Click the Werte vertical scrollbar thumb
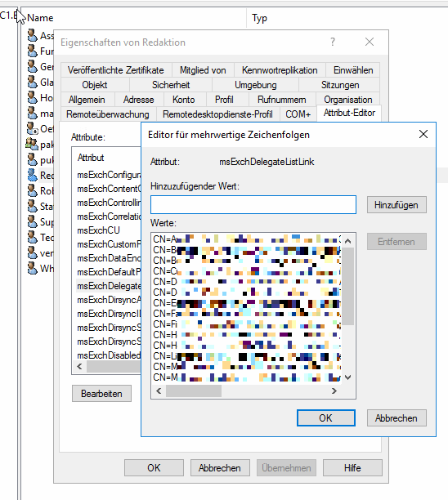Screen dimensions: 448x500 coord(347,286)
